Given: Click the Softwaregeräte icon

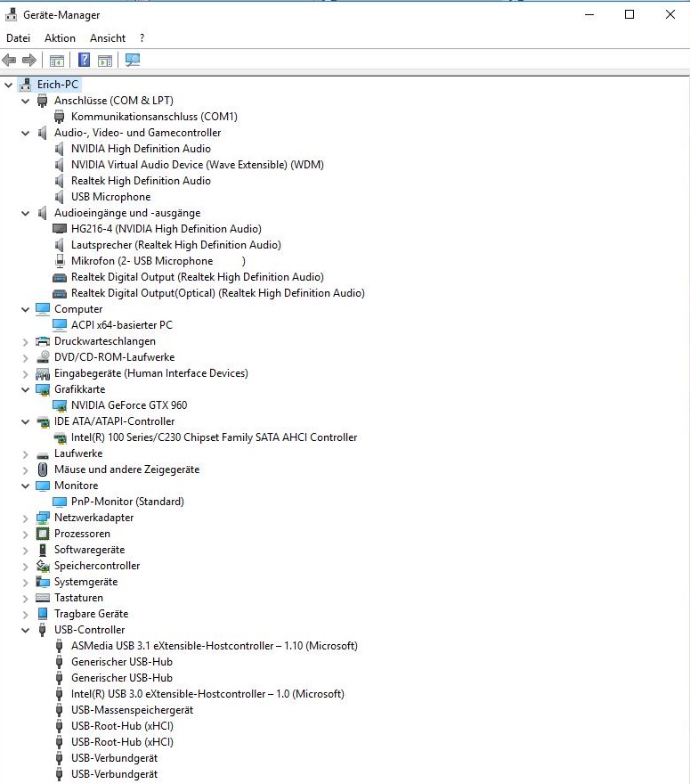Looking at the screenshot, I should pos(43,550).
